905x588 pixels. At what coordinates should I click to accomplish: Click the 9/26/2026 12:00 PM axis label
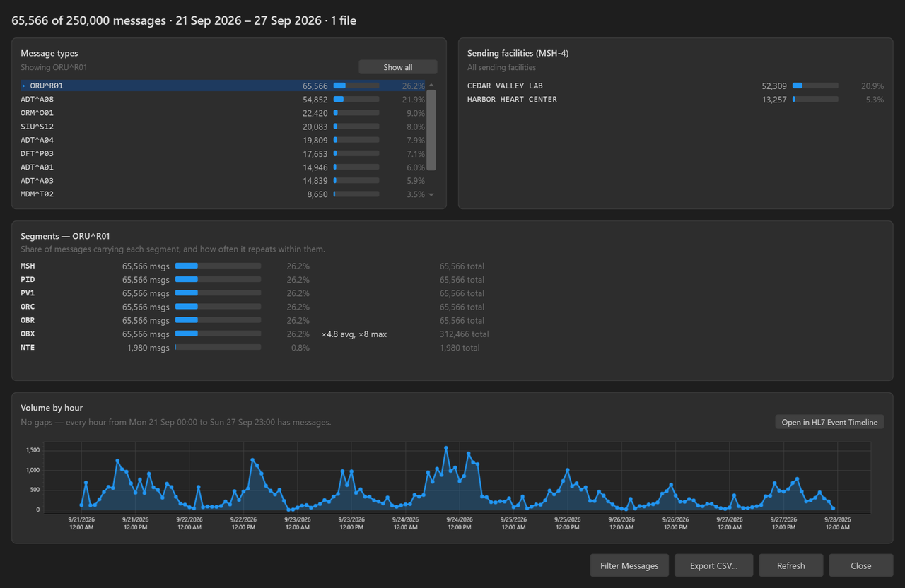tap(675, 523)
